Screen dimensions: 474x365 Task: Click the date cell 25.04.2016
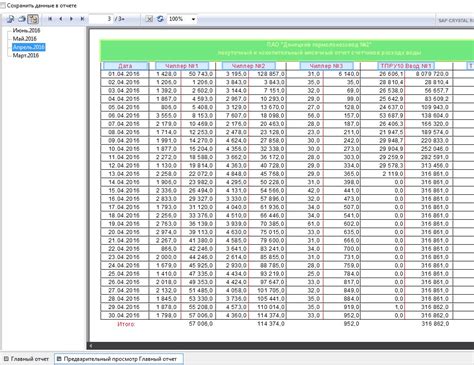coord(124,274)
